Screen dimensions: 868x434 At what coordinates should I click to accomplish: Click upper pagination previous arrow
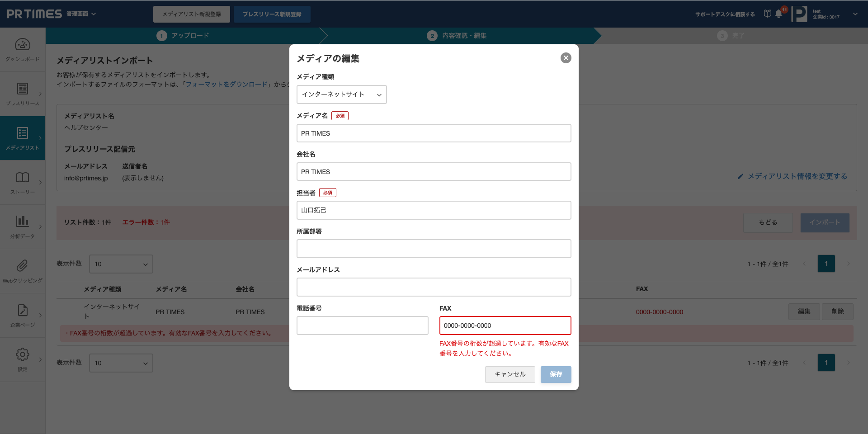pos(805,264)
